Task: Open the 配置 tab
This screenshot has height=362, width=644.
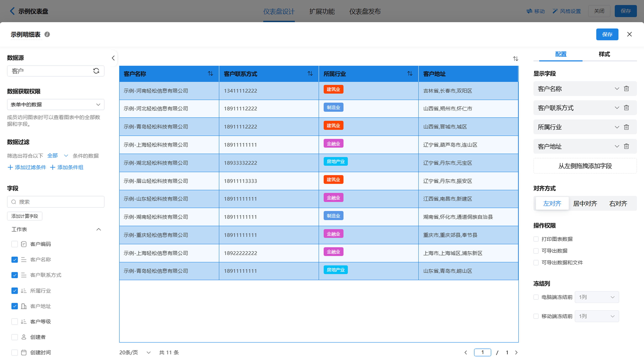Action: (x=561, y=54)
